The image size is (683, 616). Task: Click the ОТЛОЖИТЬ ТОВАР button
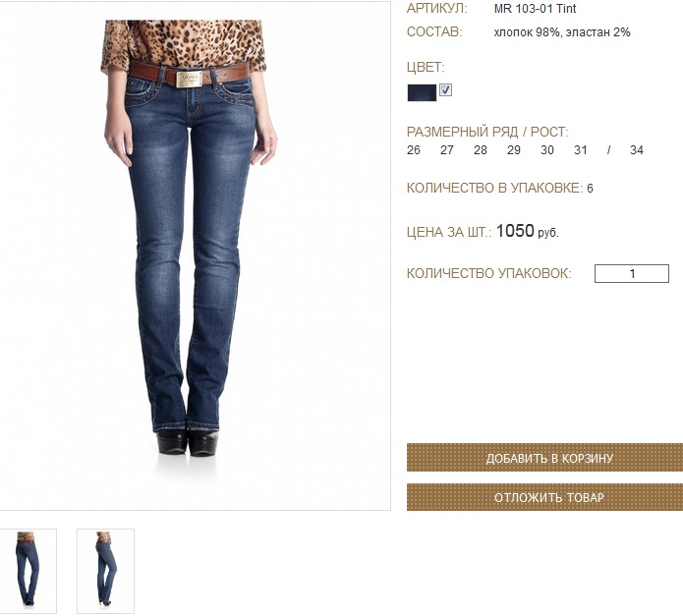click(x=544, y=497)
